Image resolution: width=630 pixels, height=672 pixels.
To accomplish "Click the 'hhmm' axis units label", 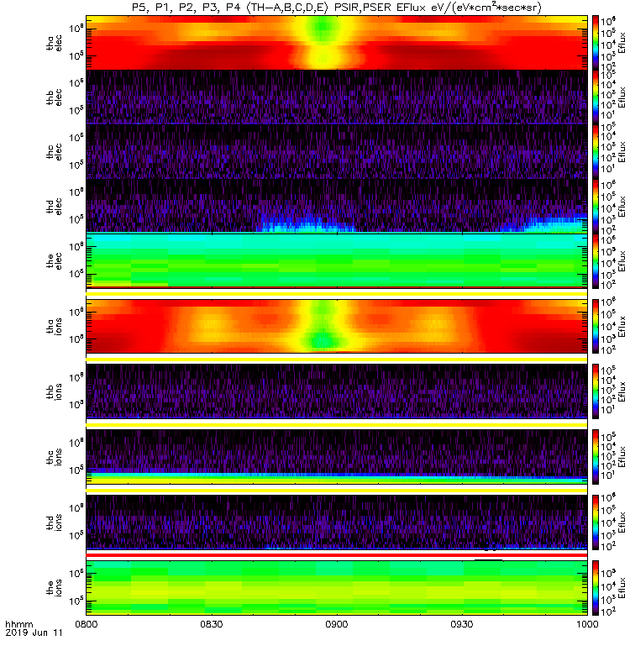I will pos(18,624).
